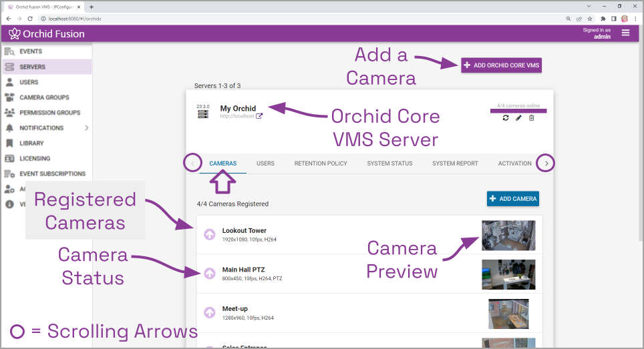Open the hamburger menu in header
This screenshot has height=349, width=644.
click(625, 33)
